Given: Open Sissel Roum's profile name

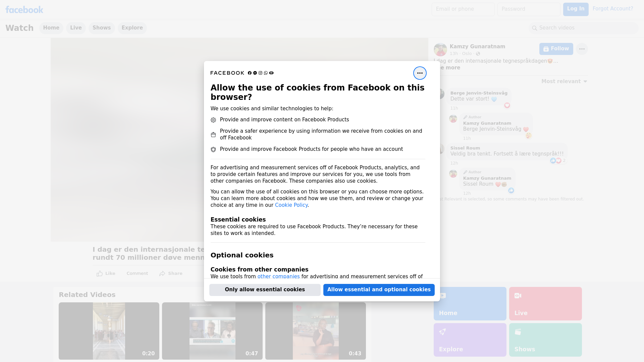Looking at the screenshot, I should pos(465,148).
